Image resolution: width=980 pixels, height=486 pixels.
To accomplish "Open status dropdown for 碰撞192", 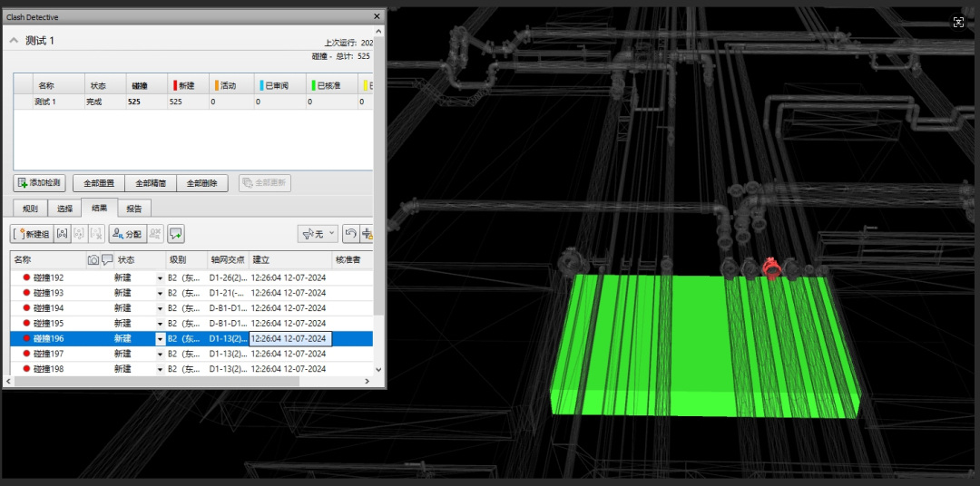I will coord(161,278).
